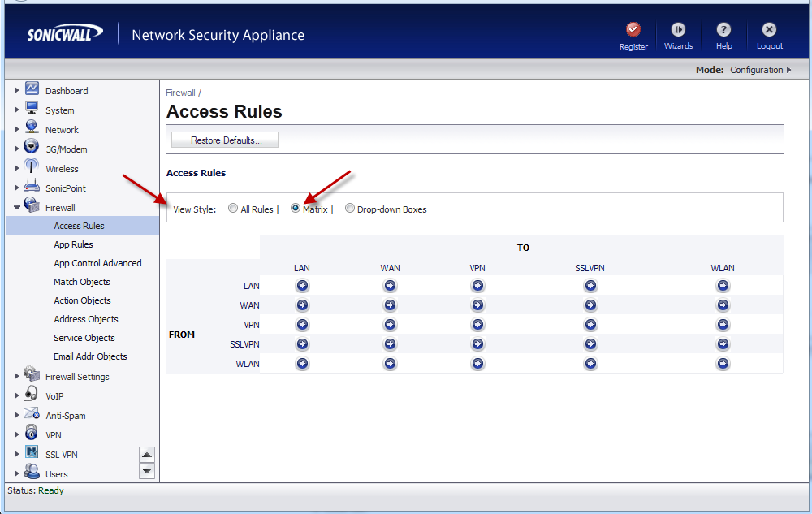Screen dimensions: 812x514
Task: Open the WAN to WAN rules arrow
Action: pyautogui.click(x=390, y=305)
